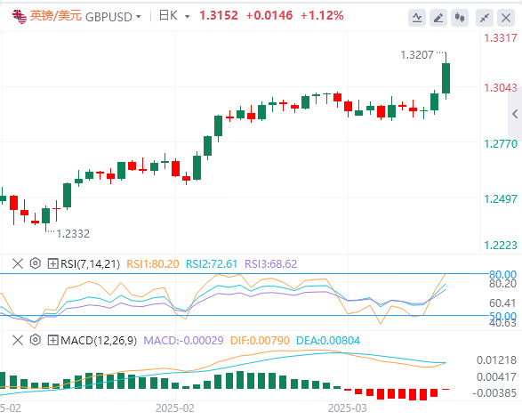
Task: Select the 2025-03 date axis label
Action: click(x=347, y=408)
